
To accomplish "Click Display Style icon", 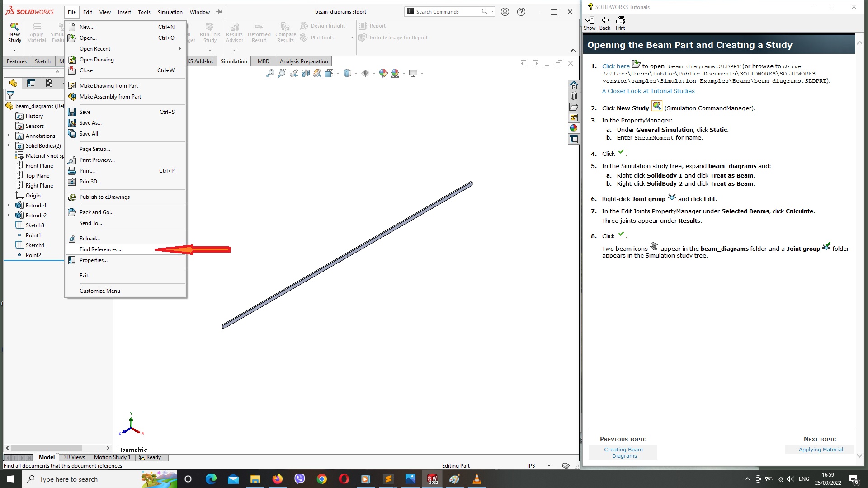I will point(347,73).
